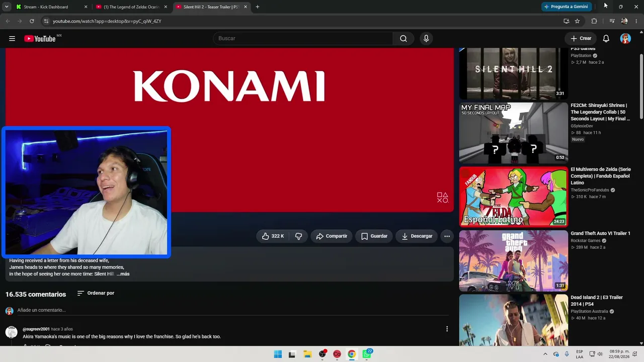
Task: Click the taskbar microphone tray icon
Action: [x=567, y=354]
